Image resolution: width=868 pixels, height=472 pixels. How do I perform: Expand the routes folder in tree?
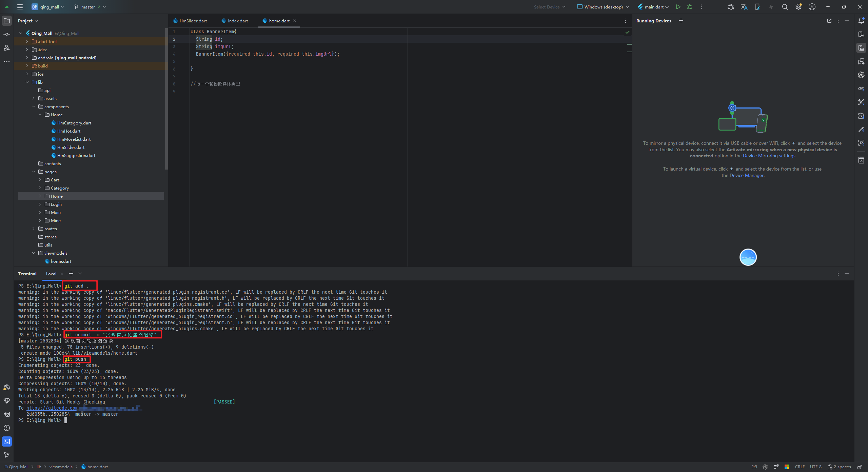[x=34, y=229]
